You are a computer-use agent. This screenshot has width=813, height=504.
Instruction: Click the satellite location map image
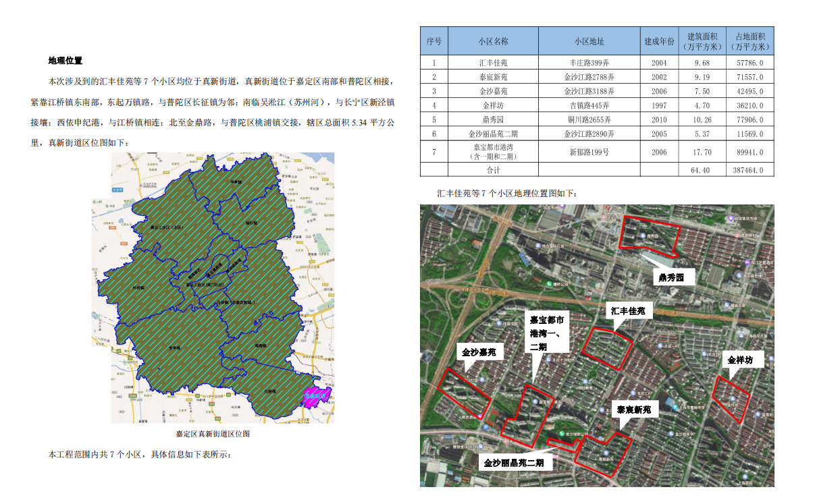(597, 345)
